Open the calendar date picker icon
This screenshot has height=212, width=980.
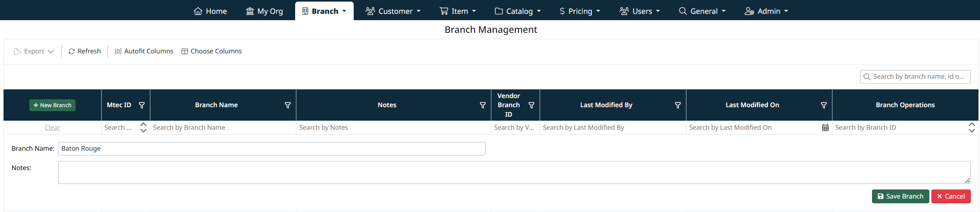[x=825, y=128]
